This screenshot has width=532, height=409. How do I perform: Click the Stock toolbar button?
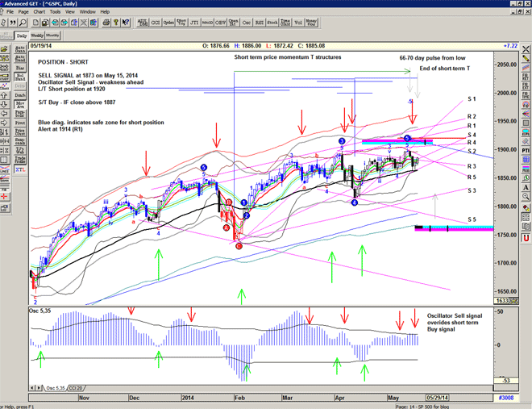pyautogui.click(x=272, y=24)
